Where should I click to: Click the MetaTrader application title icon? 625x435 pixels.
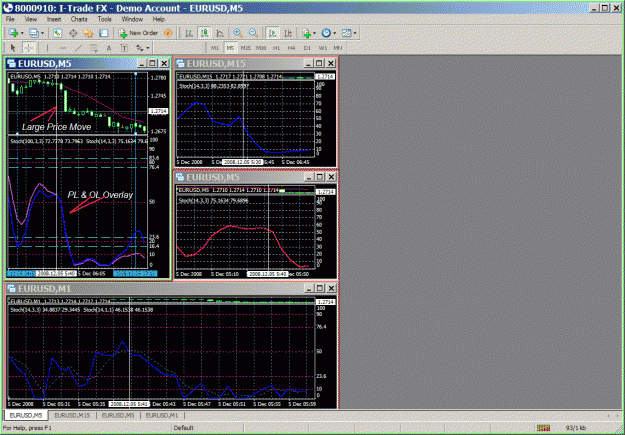pos(7,8)
